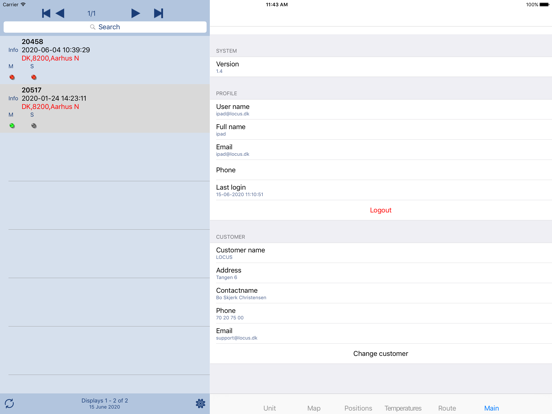Go to next page arrow
Image resolution: width=552 pixels, height=414 pixels.
(136, 13)
